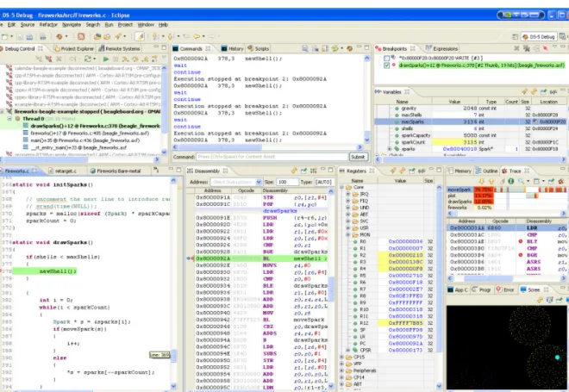The height and width of the screenshot is (392, 569).
Task: Open the Disassembly Address dropdown
Action: coord(259,182)
